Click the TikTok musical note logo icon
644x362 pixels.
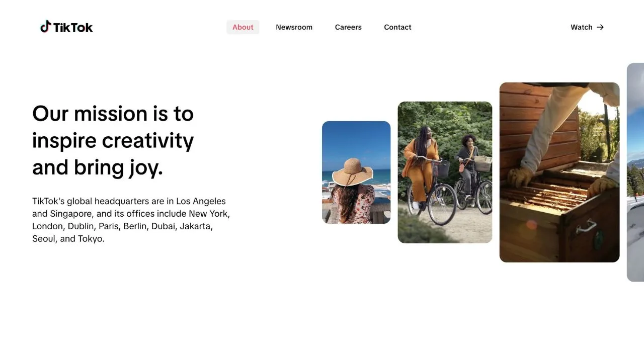coord(45,27)
